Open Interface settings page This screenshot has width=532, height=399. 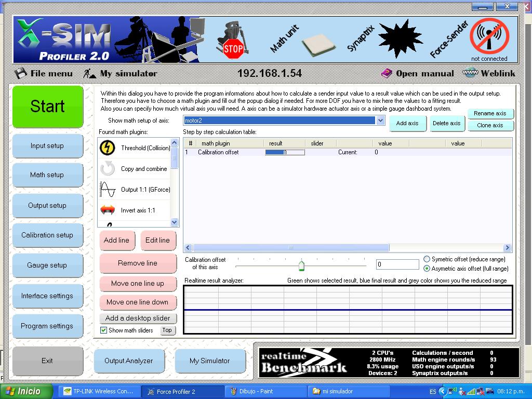coord(48,296)
